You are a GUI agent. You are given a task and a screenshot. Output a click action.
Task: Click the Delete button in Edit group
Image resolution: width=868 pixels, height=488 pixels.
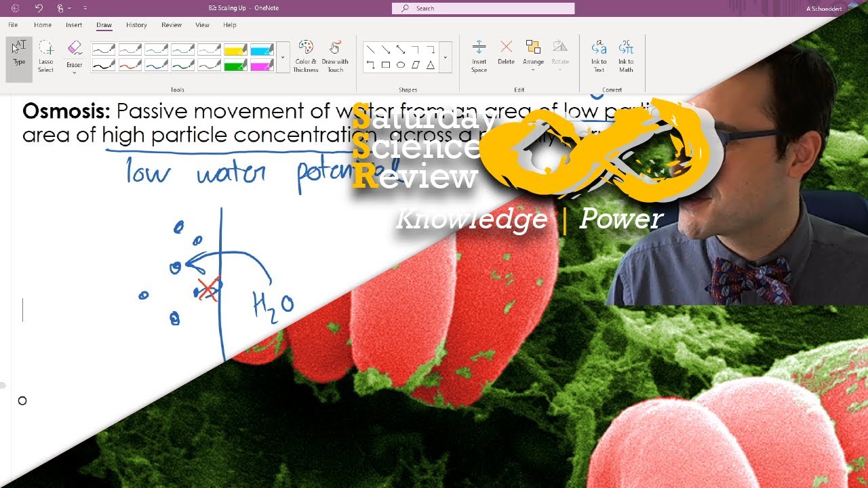pyautogui.click(x=506, y=53)
